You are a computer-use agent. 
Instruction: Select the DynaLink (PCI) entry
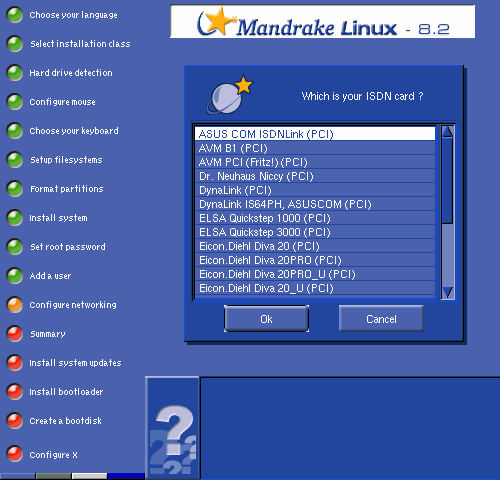(315, 190)
